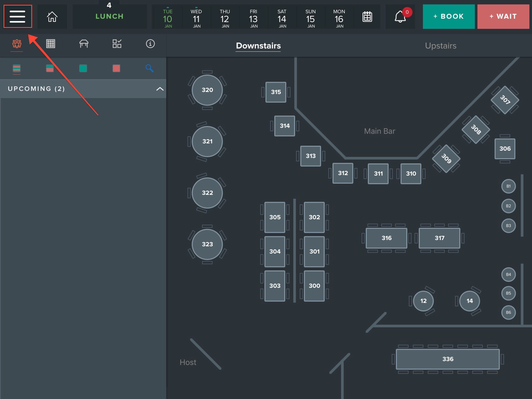Open the checklist tiles icon
The width and height of the screenshot is (532, 399).
117,44
